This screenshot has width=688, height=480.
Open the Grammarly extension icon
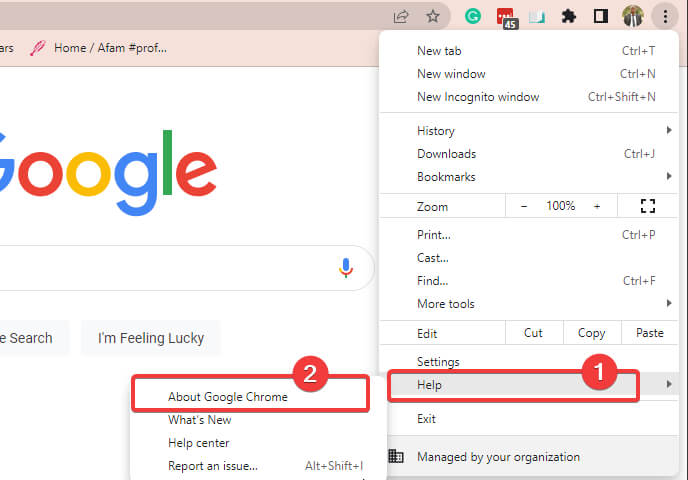[473, 17]
